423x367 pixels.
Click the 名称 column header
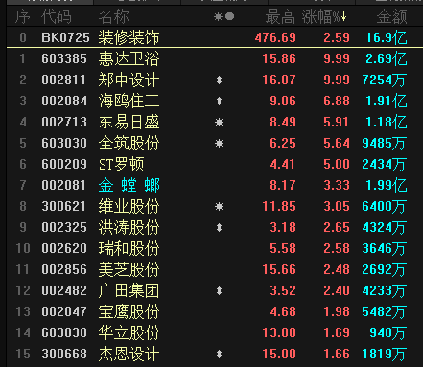114,17
